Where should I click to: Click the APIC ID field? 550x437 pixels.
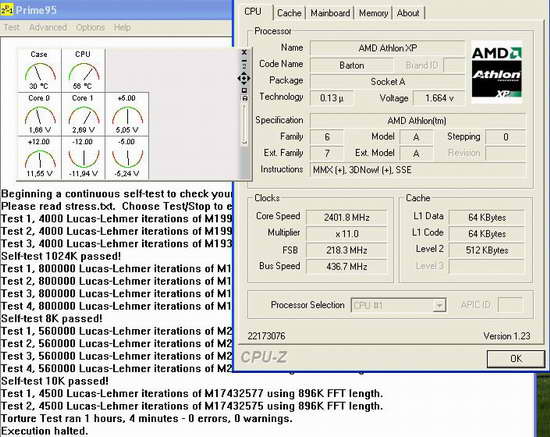510,305
